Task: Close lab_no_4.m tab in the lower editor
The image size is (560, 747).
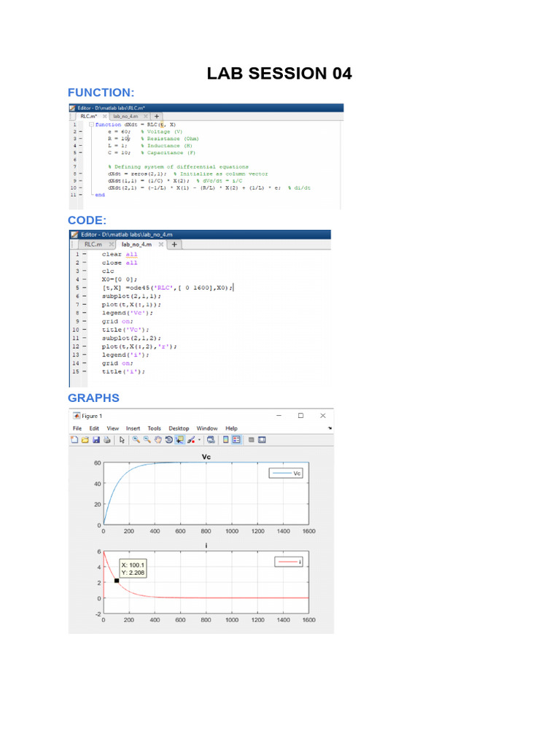Action: click(x=161, y=244)
